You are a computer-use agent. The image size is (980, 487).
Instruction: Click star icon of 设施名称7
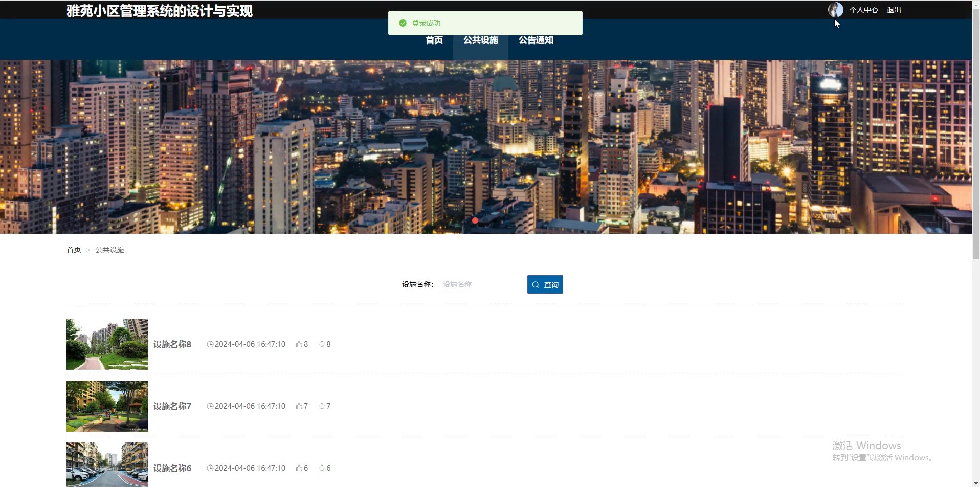(x=322, y=406)
